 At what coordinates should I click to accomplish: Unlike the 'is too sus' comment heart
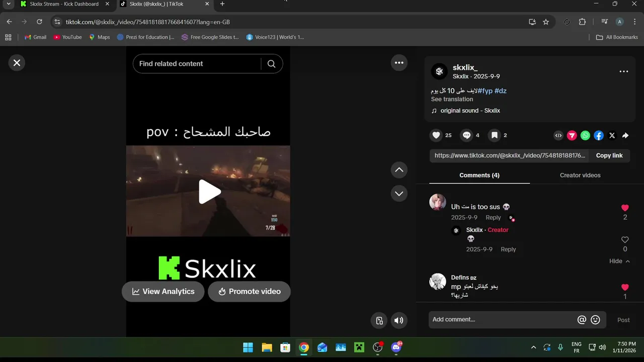625,208
